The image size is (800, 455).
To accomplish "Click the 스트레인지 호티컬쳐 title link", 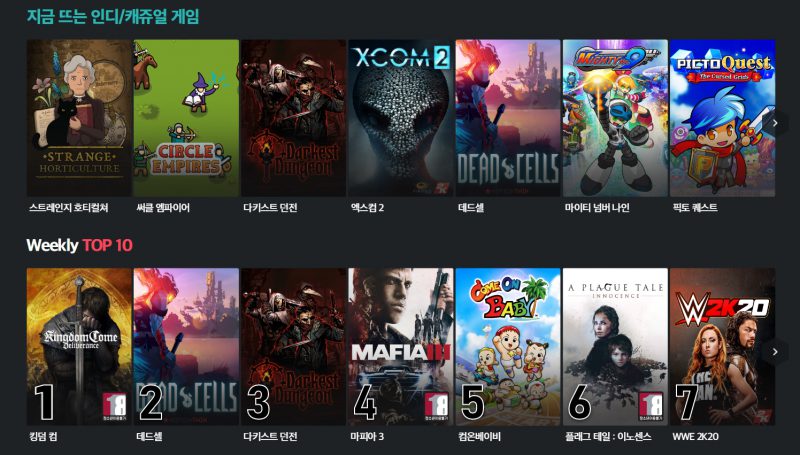I will click(x=69, y=208).
